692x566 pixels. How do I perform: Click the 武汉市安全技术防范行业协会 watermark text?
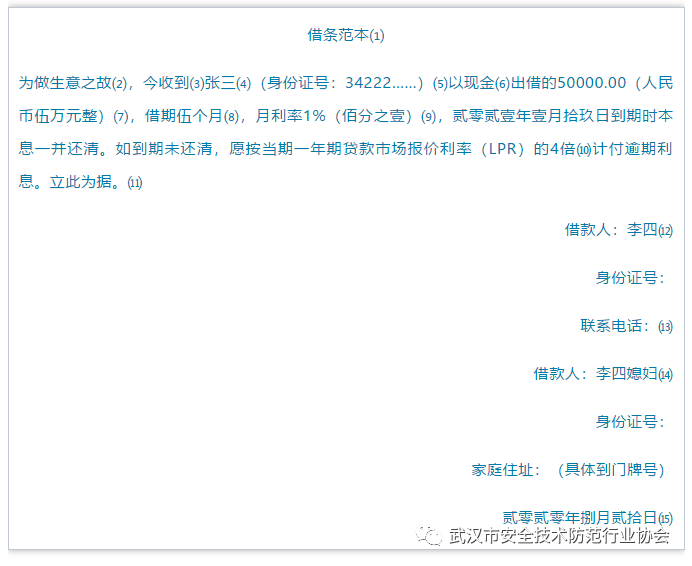[559, 537]
